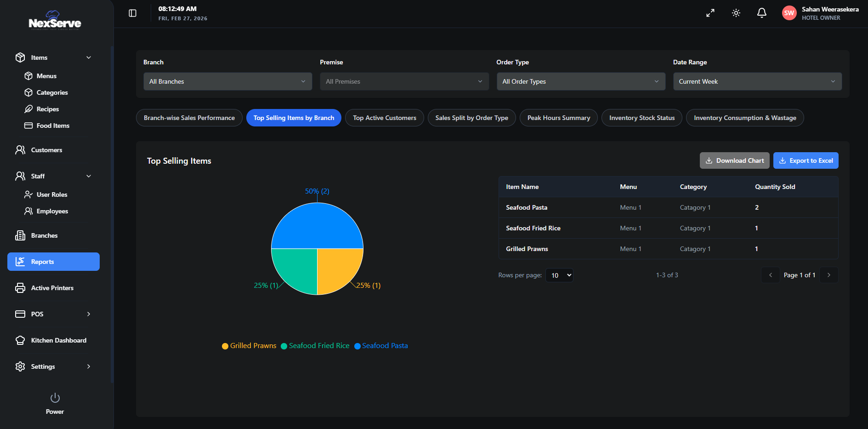Toggle Seafood Pasta legend color dot
Image resolution: width=868 pixels, height=429 pixels.
(x=357, y=346)
